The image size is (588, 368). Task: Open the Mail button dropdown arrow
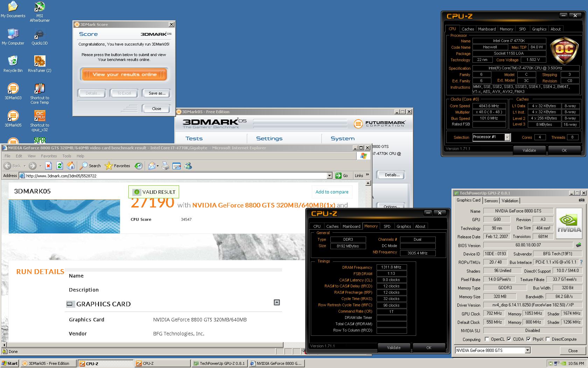[157, 166]
